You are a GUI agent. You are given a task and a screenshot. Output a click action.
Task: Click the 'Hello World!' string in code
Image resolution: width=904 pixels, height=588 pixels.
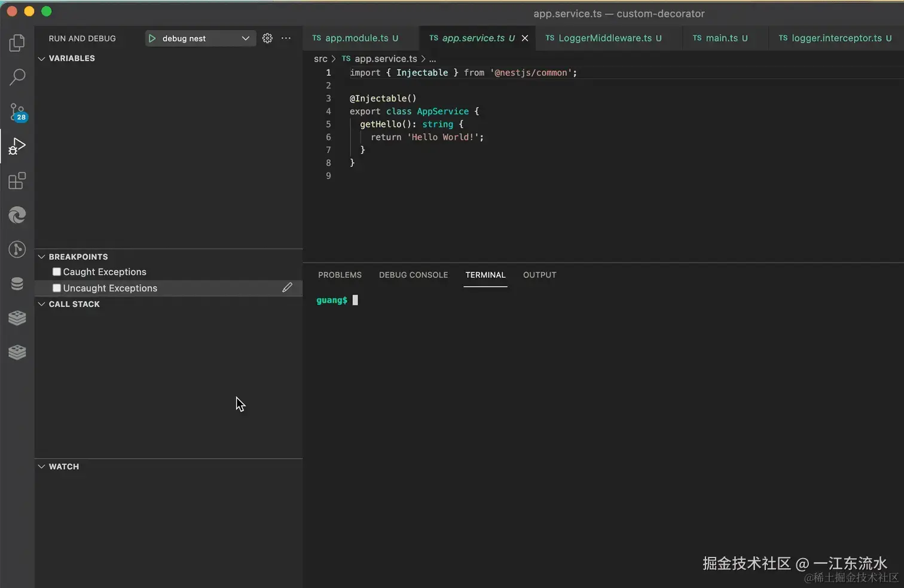pyautogui.click(x=442, y=137)
